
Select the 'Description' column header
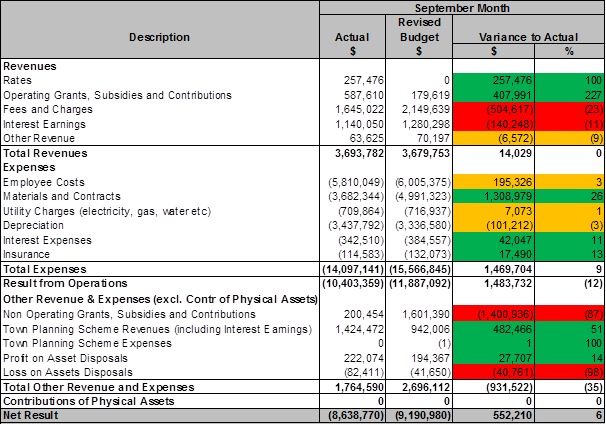159,37
